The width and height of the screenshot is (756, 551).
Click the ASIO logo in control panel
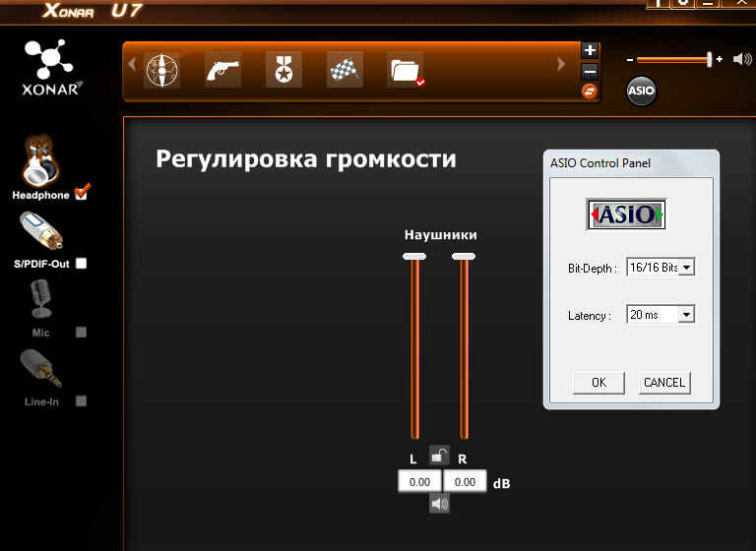626,214
